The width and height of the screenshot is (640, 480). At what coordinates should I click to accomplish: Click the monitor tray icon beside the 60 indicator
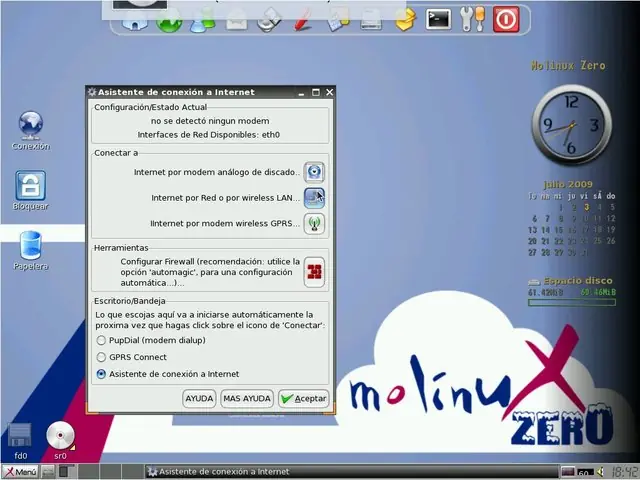point(567,472)
